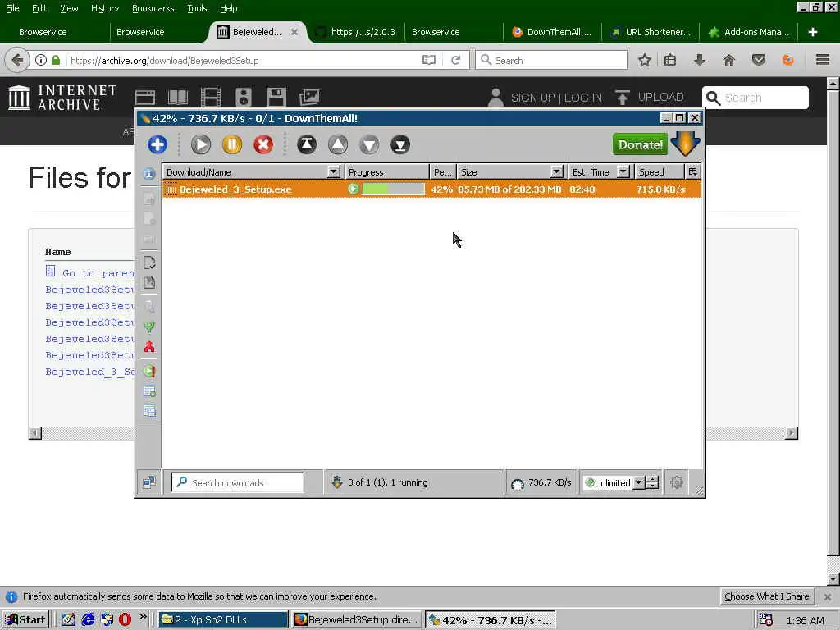Open the Tools menu
The height and width of the screenshot is (630, 840).
(197, 8)
